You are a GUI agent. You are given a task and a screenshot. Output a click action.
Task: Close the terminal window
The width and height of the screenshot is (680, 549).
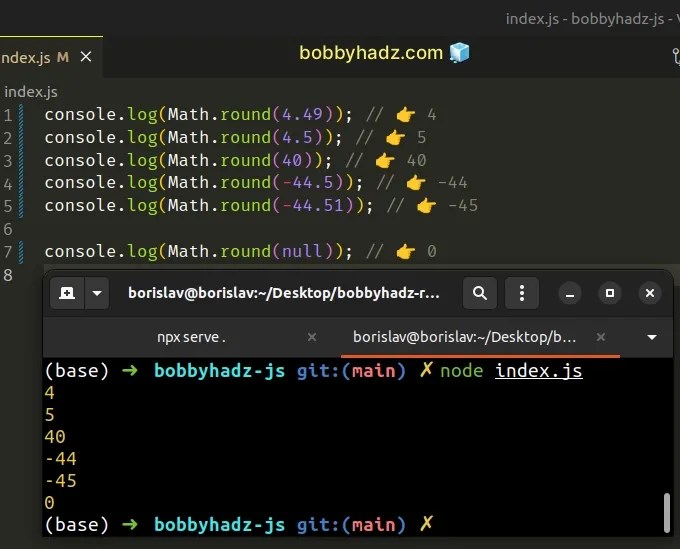pyautogui.click(x=650, y=294)
